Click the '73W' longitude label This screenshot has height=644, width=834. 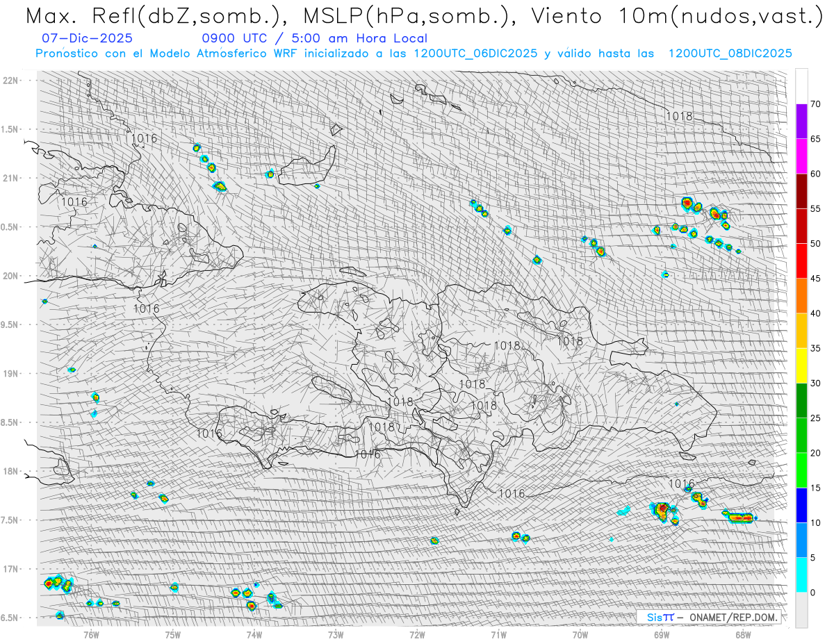coord(336,634)
